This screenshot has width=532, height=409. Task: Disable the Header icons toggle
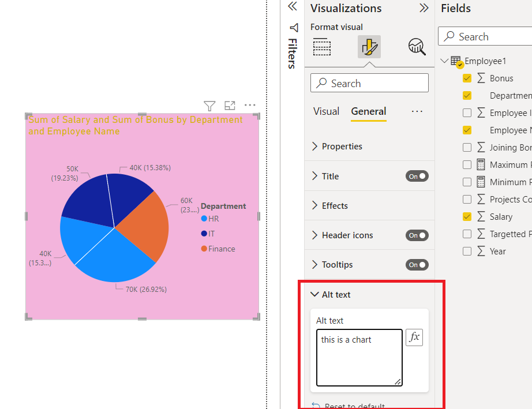(x=417, y=235)
